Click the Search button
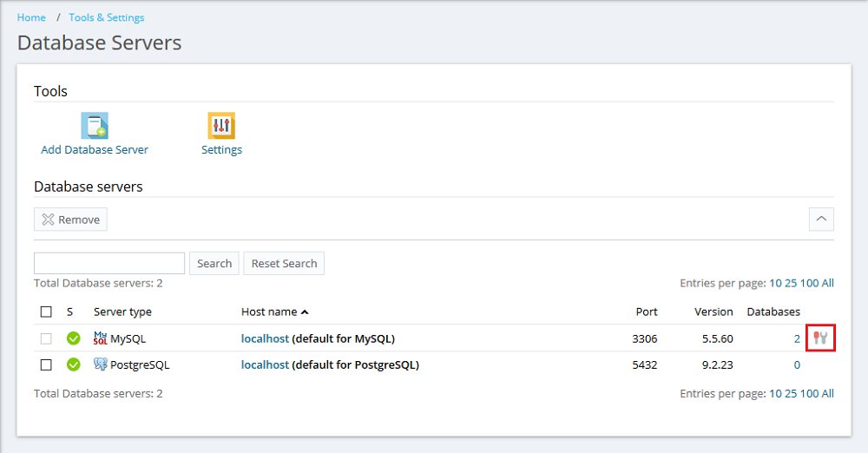Viewport: 868px width, 453px height. click(x=214, y=264)
